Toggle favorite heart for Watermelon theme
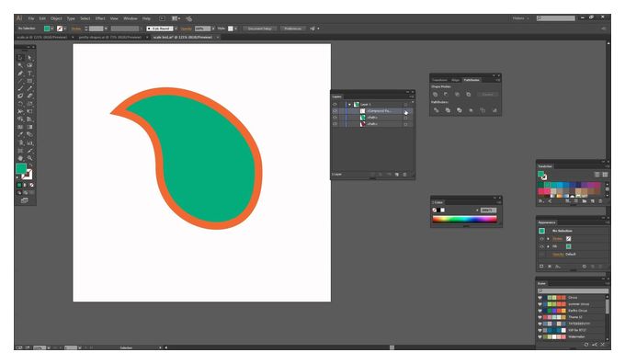This screenshot has width=625, height=364. (x=540, y=337)
